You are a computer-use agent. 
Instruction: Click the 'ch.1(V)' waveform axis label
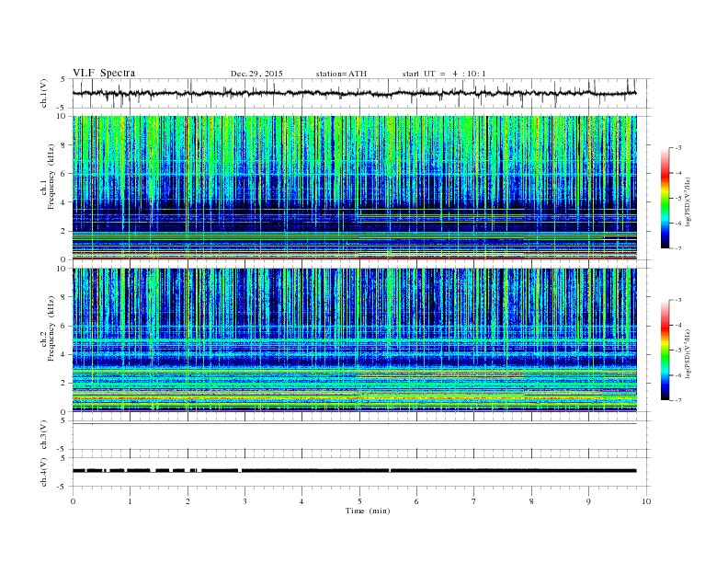43,93
